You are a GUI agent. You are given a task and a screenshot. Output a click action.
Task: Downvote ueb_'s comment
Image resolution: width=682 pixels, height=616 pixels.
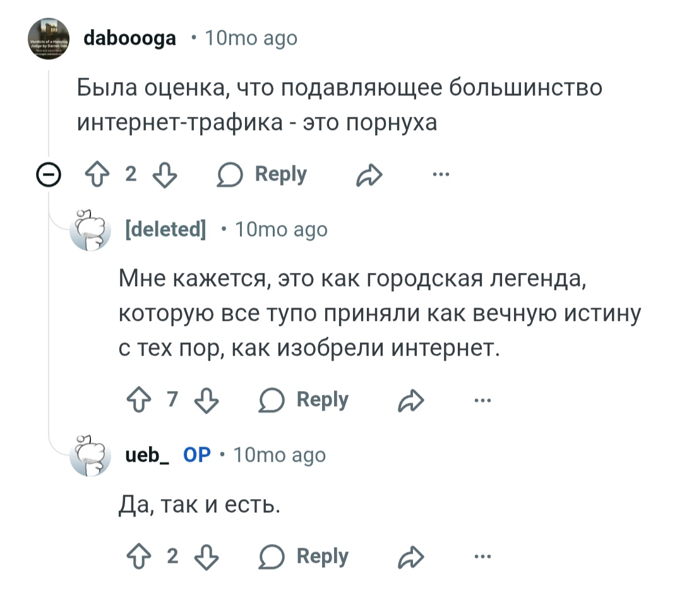click(x=205, y=557)
